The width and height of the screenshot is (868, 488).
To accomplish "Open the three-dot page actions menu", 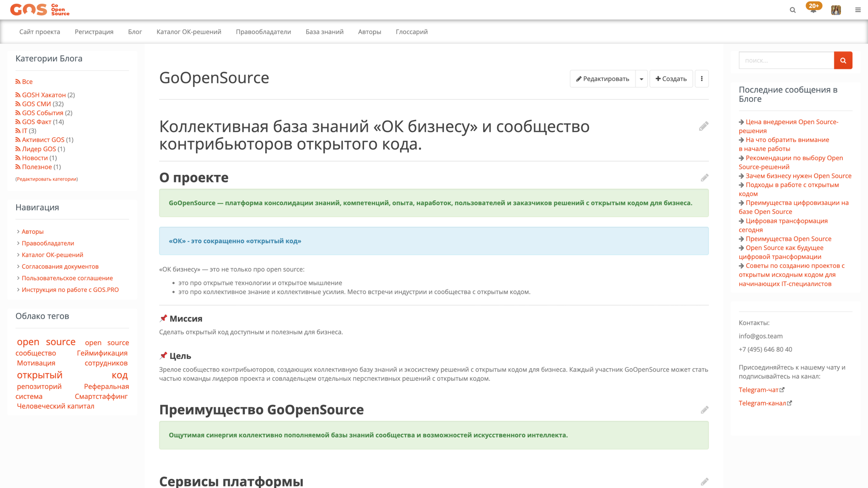I will pos(701,78).
